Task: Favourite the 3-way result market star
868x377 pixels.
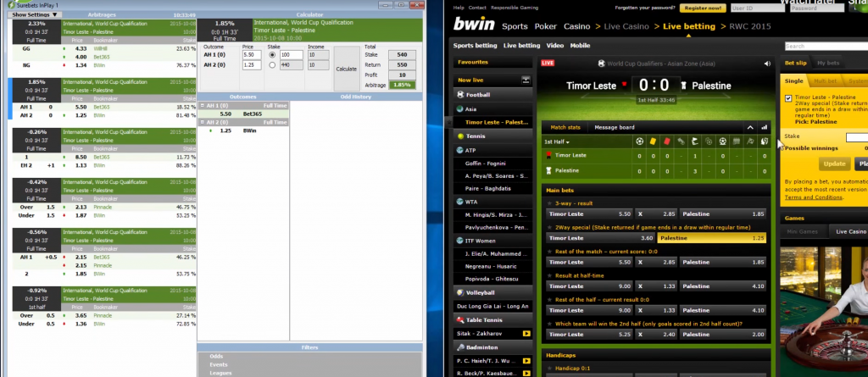Action: tap(549, 203)
